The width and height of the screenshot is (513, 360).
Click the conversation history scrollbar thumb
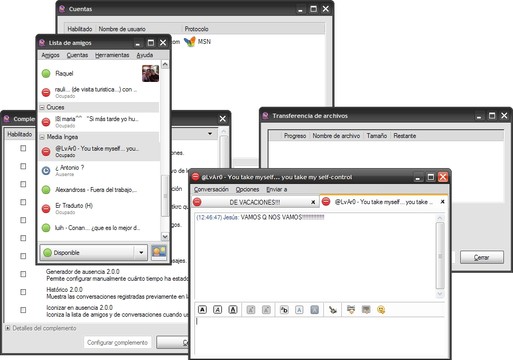point(440,256)
